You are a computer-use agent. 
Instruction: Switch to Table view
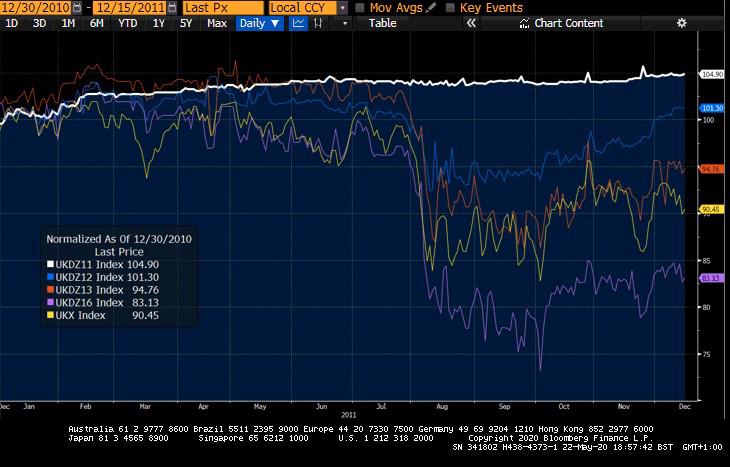[382, 23]
